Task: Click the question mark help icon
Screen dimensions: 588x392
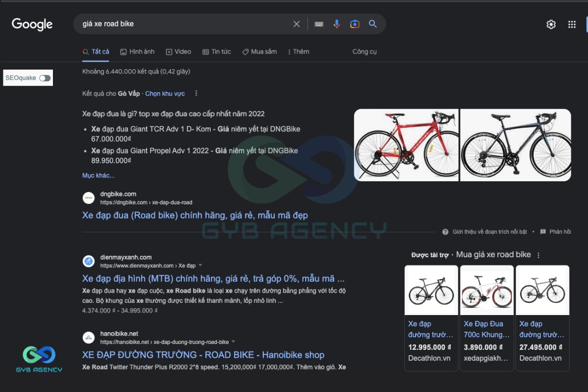Action: (x=445, y=232)
